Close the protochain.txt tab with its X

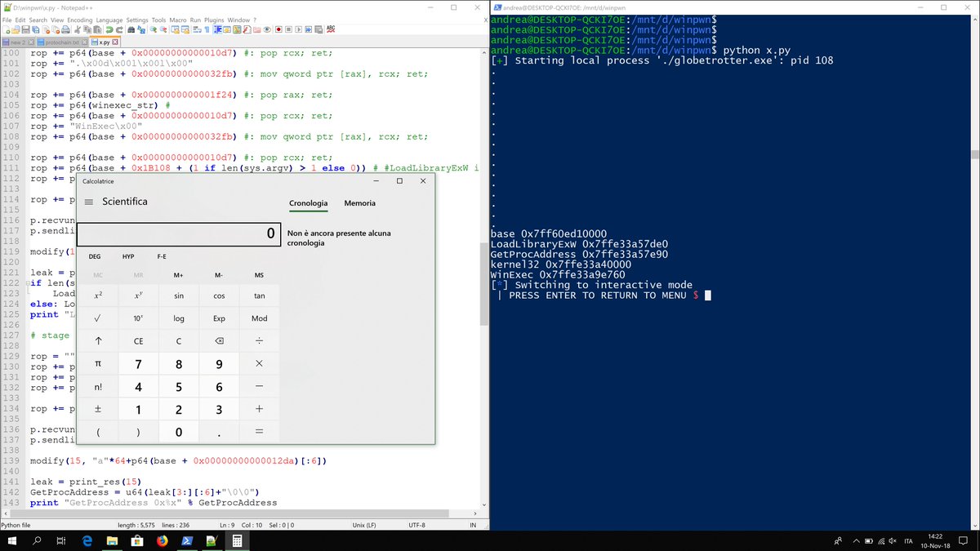(x=84, y=42)
